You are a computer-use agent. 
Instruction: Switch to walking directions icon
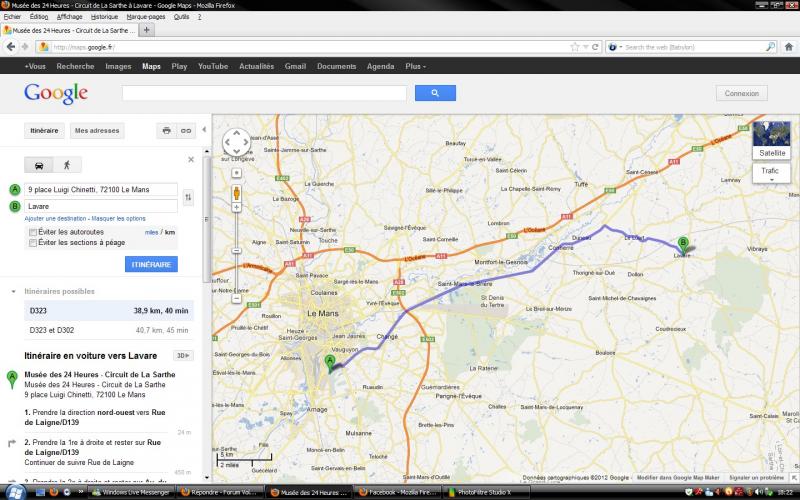pos(67,165)
